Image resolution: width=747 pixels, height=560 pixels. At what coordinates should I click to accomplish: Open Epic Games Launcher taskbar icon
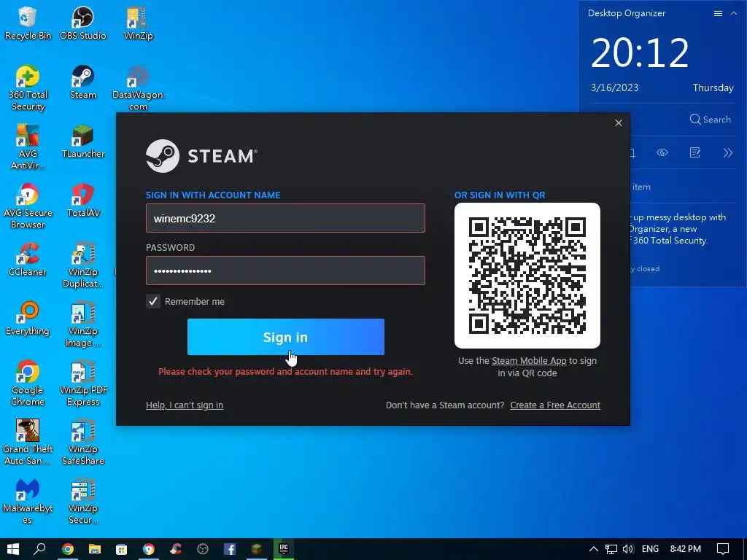tap(284, 548)
